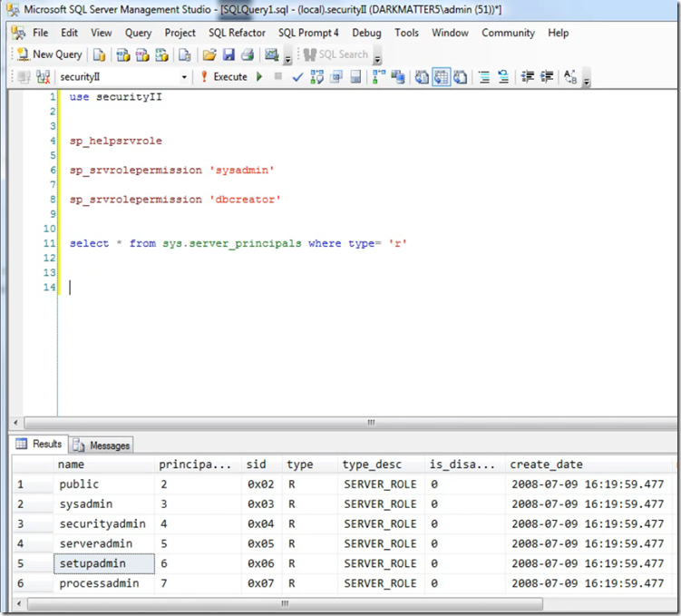
Task: Switch output to Results to Grid
Action: 442,77
